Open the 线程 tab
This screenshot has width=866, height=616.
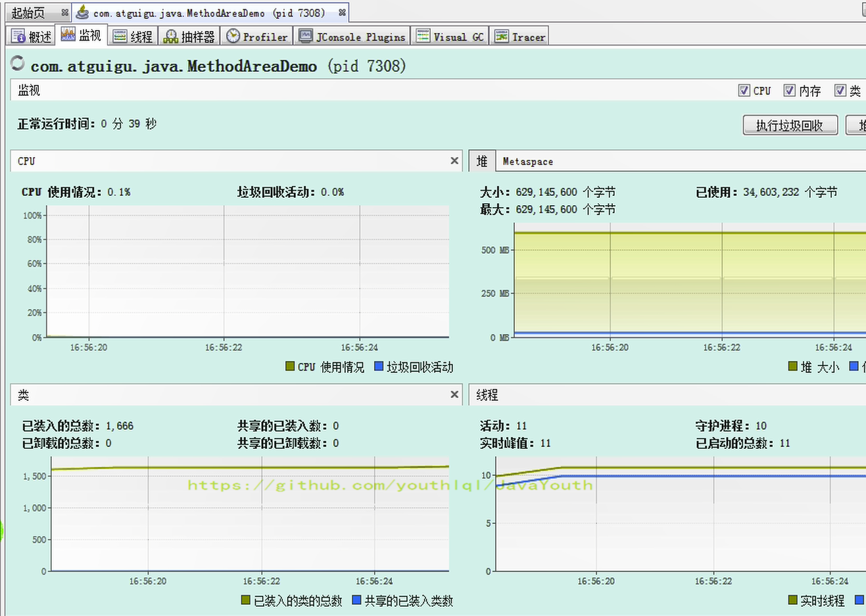132,37
